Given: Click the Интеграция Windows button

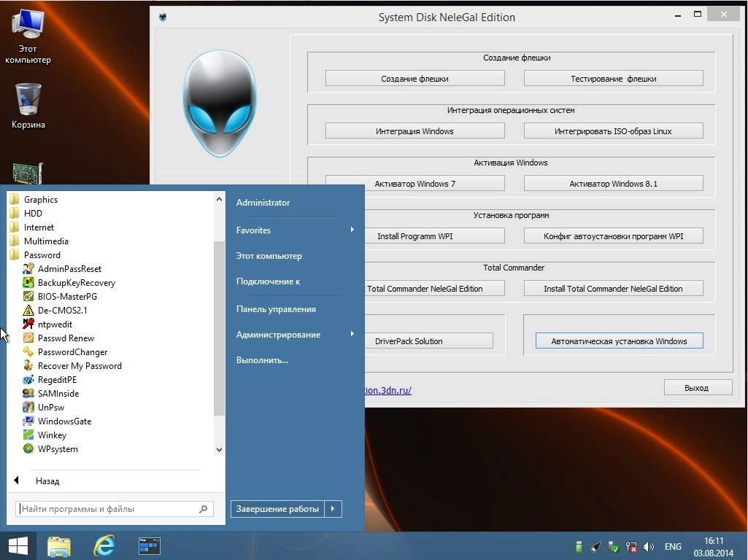Looking at the screenshot, I should point(415,131).
